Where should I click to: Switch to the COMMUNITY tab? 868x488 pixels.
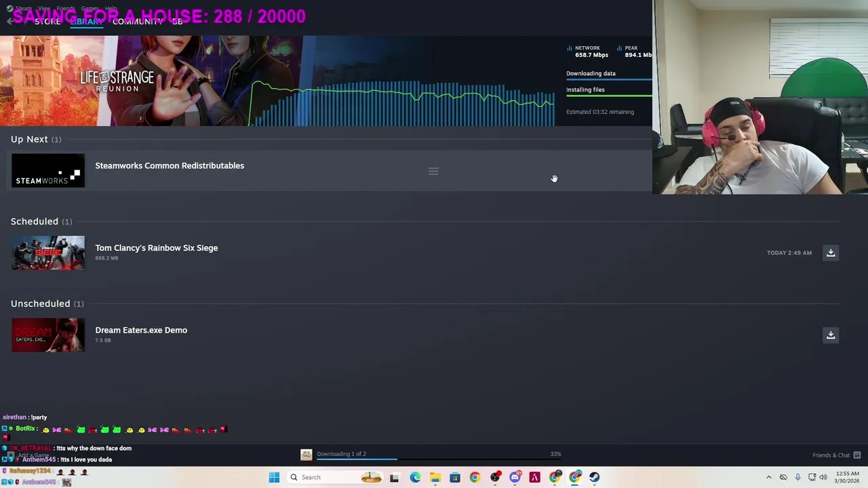138,22
